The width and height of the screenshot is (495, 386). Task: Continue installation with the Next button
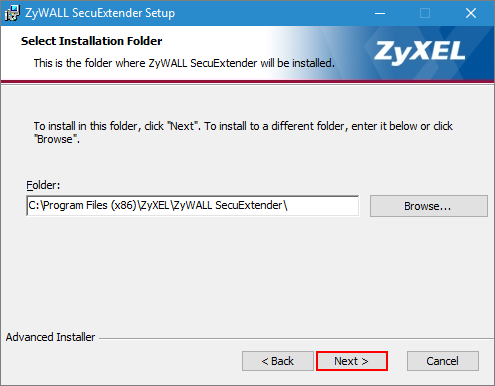pos(352,361)
